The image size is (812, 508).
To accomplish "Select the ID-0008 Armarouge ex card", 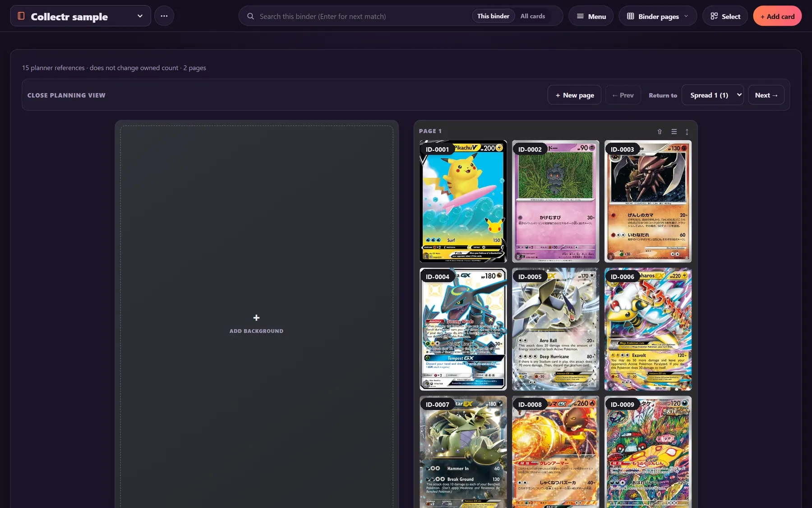I will point(555,452).
